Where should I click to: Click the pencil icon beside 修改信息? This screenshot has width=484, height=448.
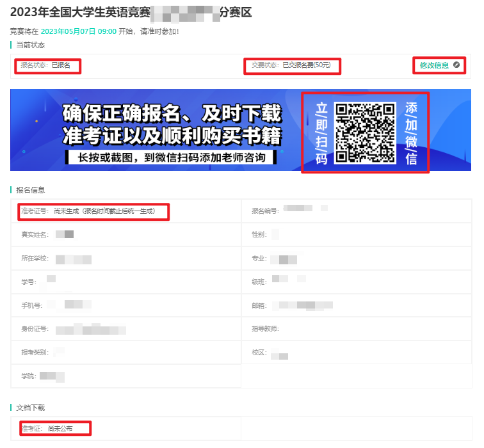point(456,65)
